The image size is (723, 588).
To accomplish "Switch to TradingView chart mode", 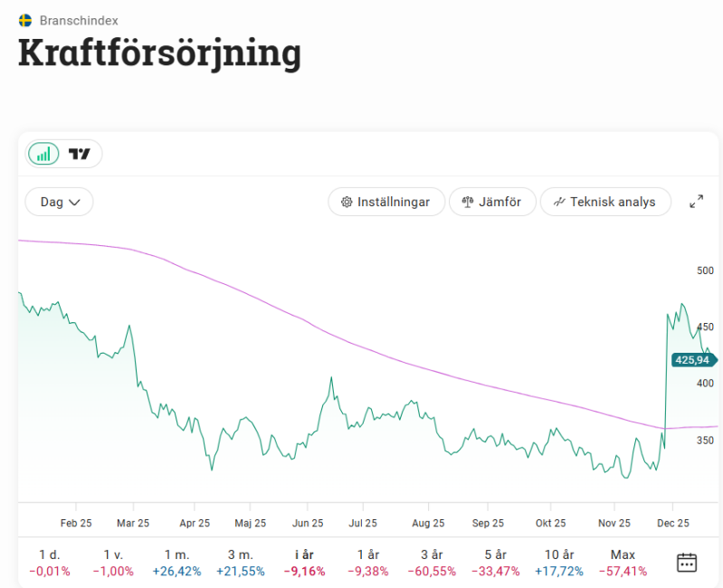I will [x=81, y=154].
